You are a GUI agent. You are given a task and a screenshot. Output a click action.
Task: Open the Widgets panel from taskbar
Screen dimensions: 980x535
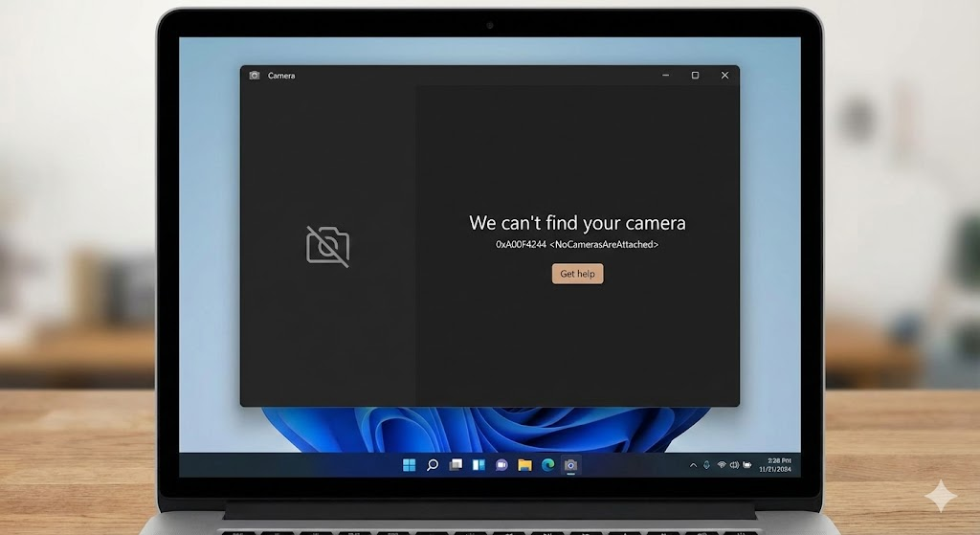pyautogui.click(x=479, y=465)
